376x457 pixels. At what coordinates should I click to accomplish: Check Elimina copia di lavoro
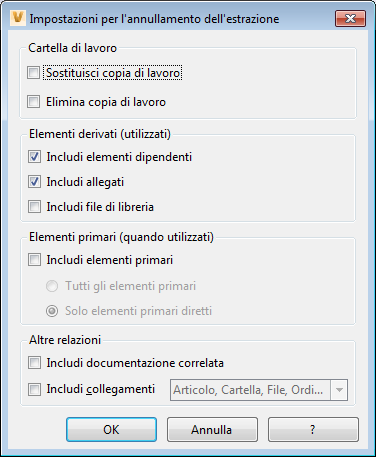coord(34,102)
